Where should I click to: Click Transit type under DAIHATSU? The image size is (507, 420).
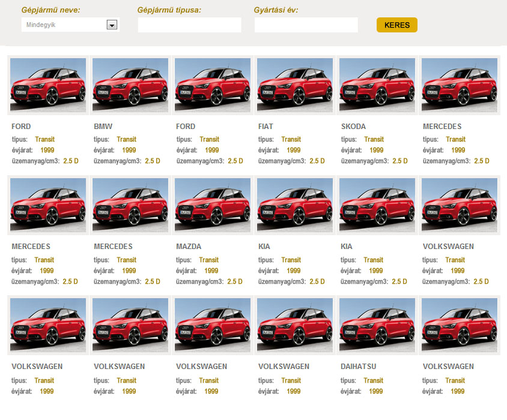[x=373, y=380]
